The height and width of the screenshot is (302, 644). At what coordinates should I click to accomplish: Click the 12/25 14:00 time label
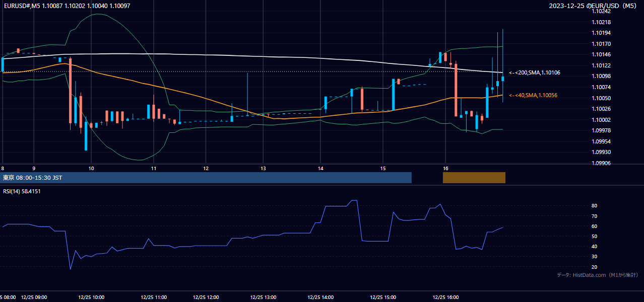click(x=321, y=297)
